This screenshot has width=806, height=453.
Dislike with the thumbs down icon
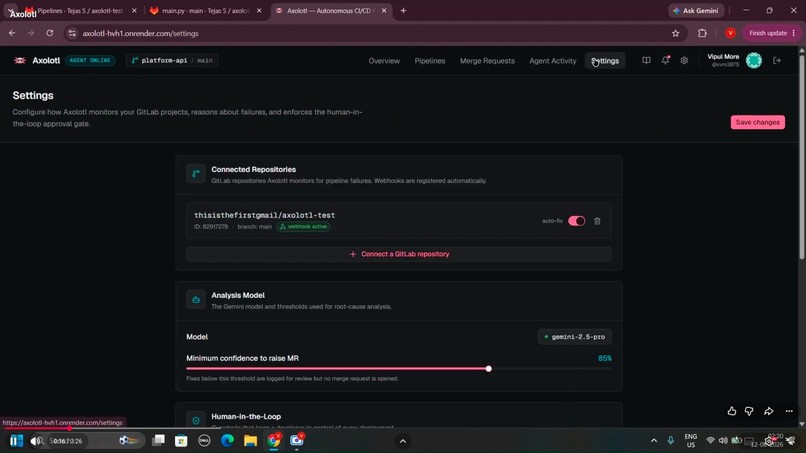(x=749, y=411)
